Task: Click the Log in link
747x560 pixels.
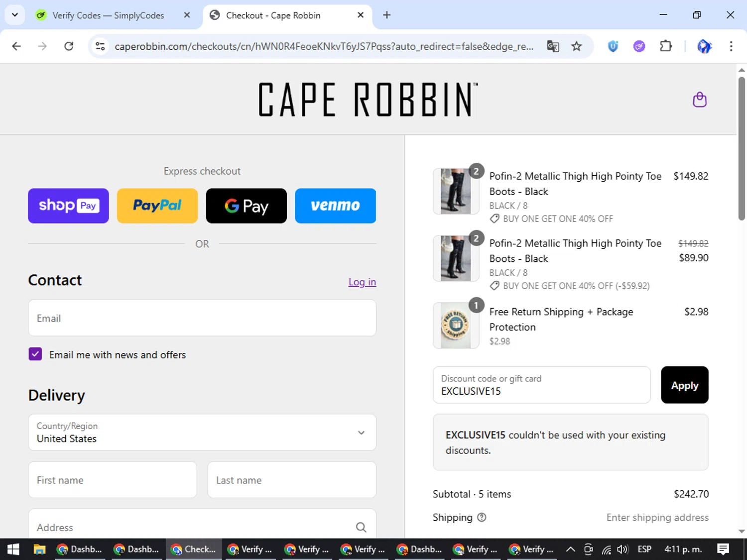Action: click(362, 282)
